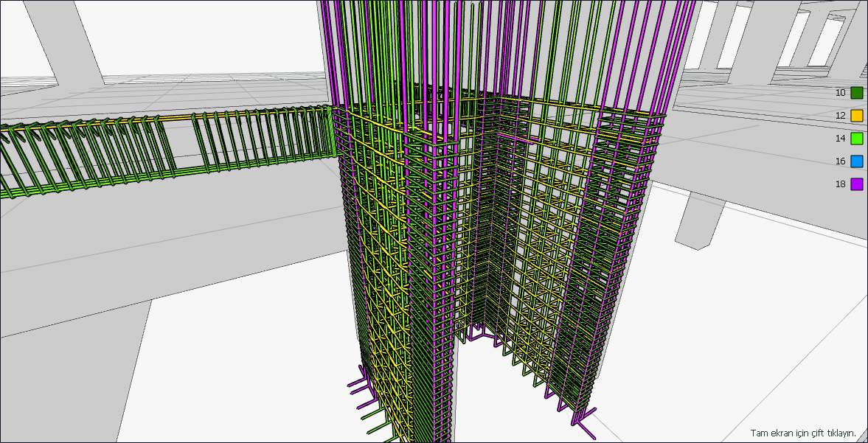The image size is (868, 443).
Task: Select the legend label "12"
Action: (x=841, y=116)
